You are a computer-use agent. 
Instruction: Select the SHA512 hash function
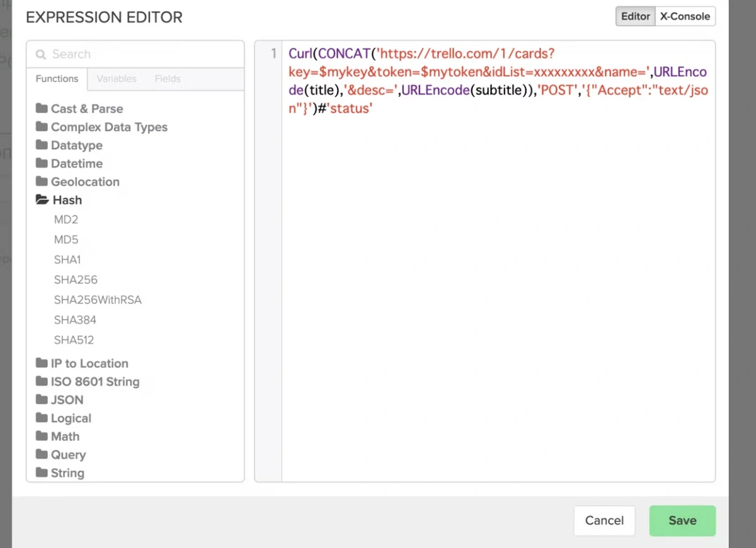click(74, 340)
